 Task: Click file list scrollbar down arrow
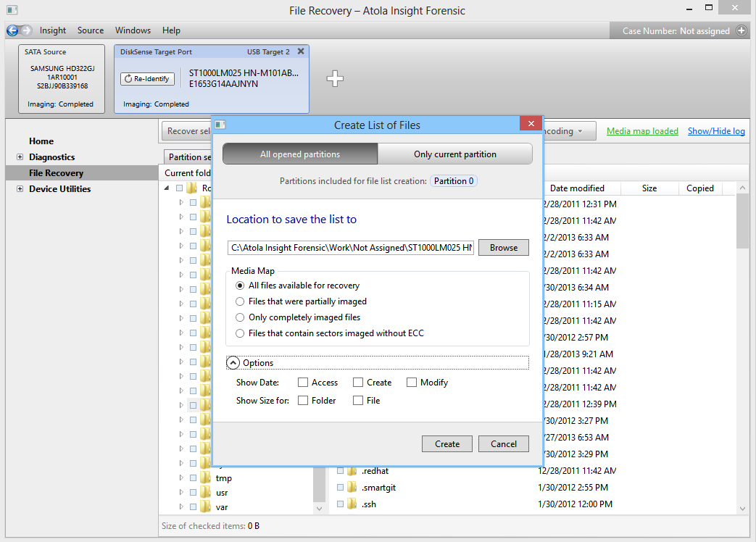(x=742, y=508)
